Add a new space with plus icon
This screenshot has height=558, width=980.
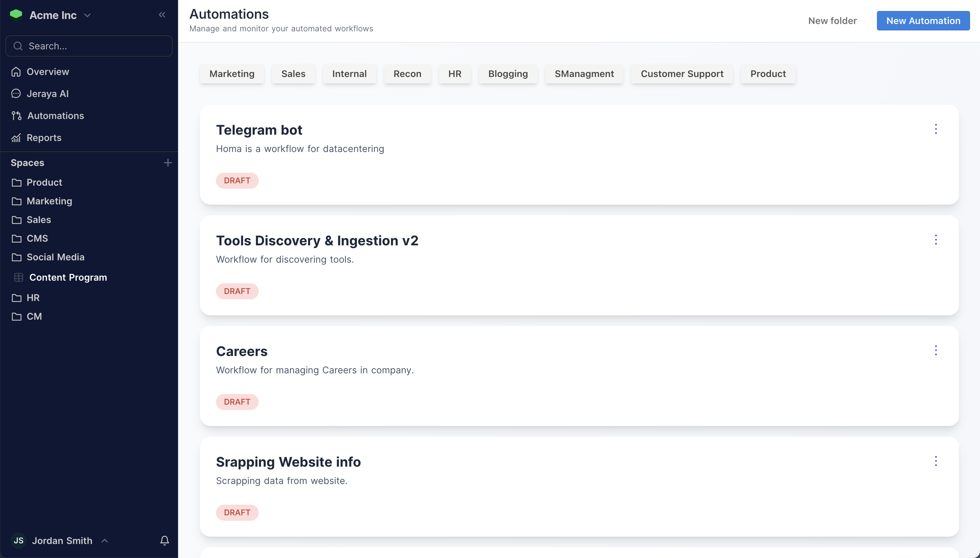click(x=167, y=163)
